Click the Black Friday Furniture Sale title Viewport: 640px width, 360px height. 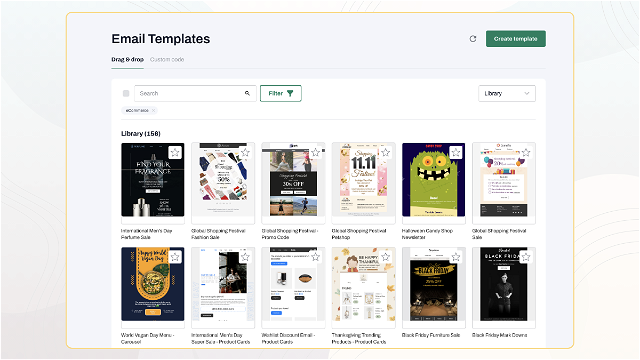pos(431,335)
